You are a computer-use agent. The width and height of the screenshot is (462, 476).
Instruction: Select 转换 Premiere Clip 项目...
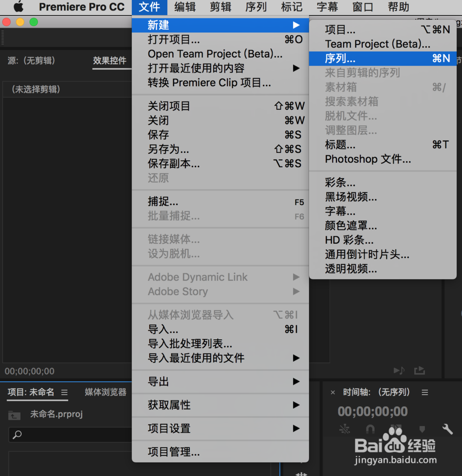coord(220,83)
